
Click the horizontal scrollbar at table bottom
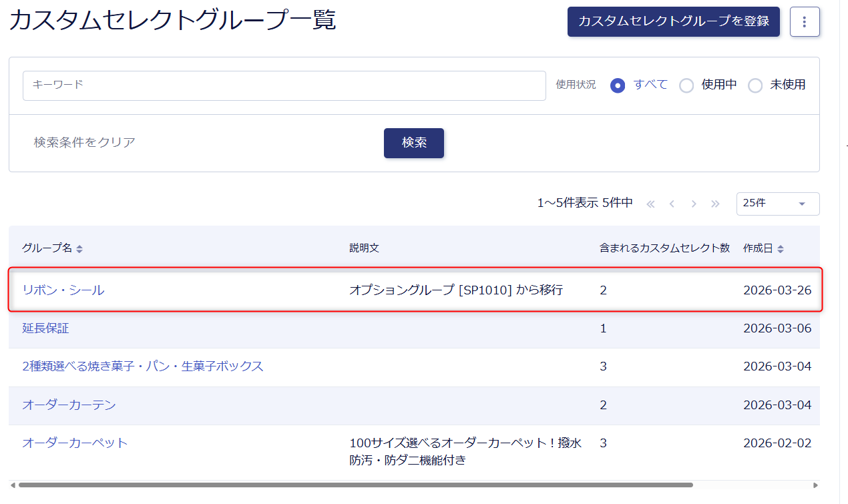[x=355, y=485]
